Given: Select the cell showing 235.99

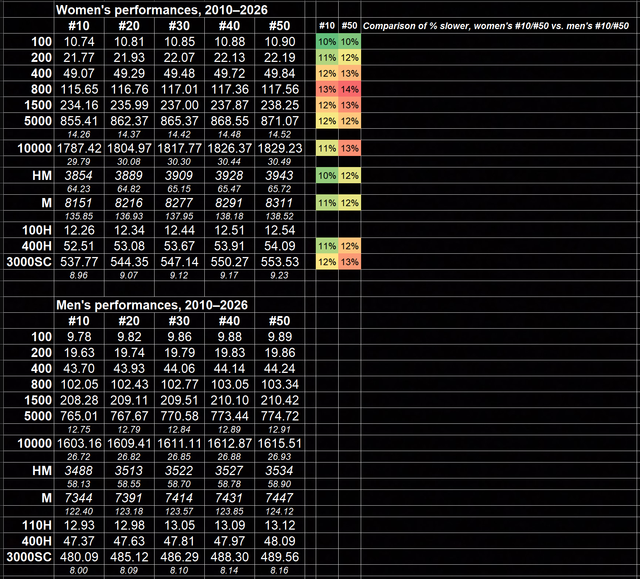Looking at the screenshot, I should 129,105.
